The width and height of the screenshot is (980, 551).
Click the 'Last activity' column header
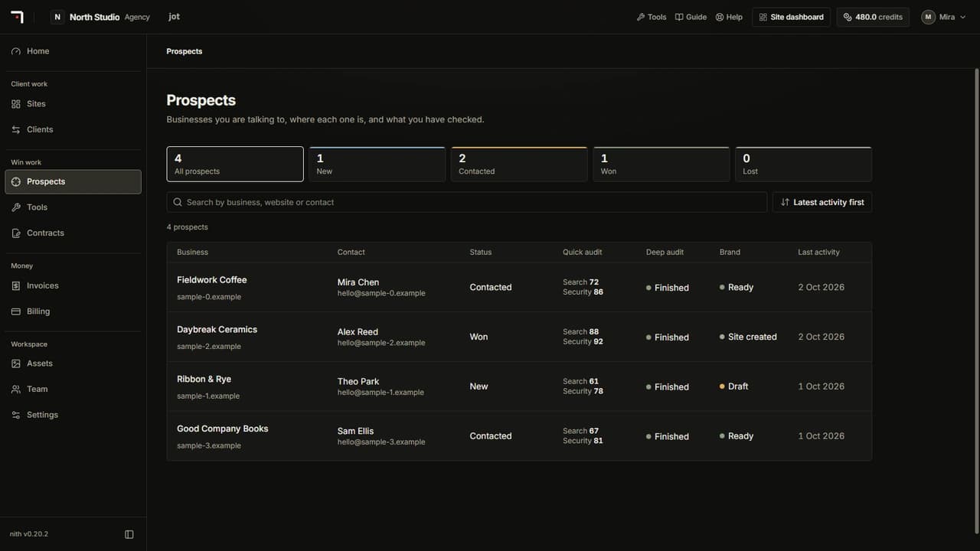(818, 252)
